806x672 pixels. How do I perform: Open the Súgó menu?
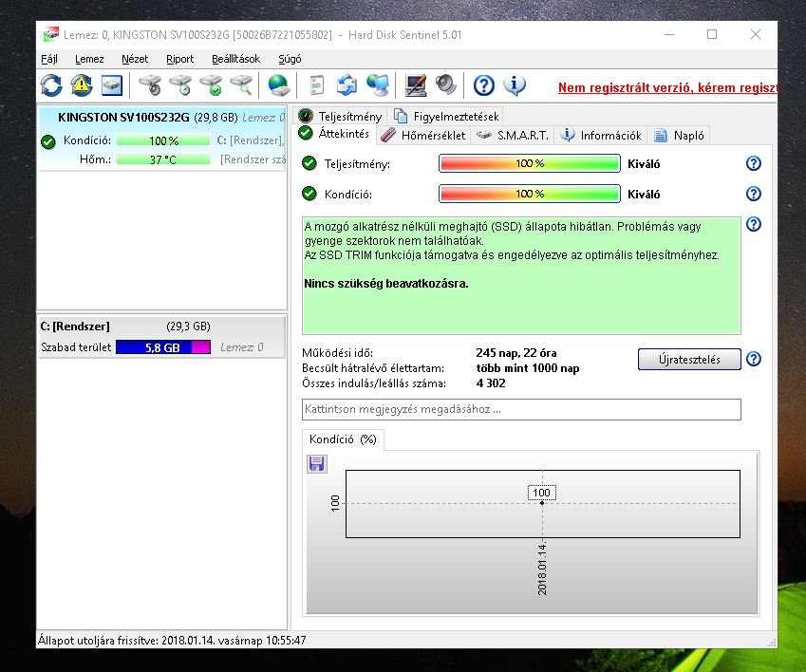tap(290, 59)
